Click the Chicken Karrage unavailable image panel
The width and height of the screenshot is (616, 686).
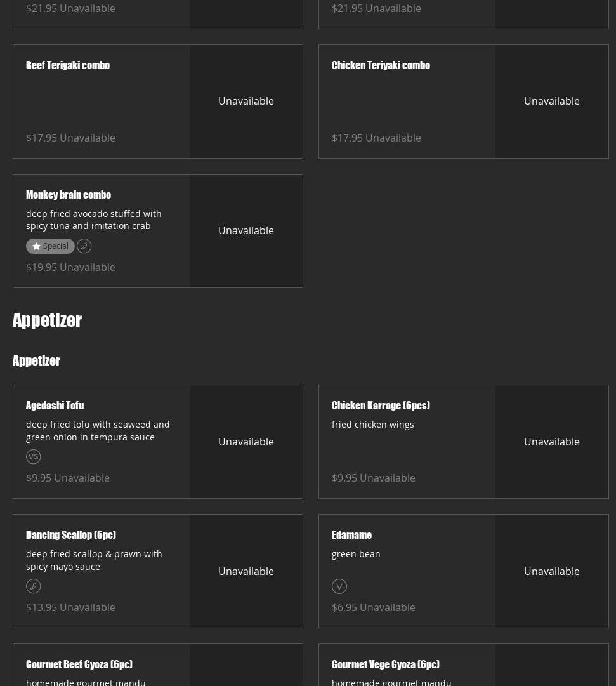click(551, 442)
